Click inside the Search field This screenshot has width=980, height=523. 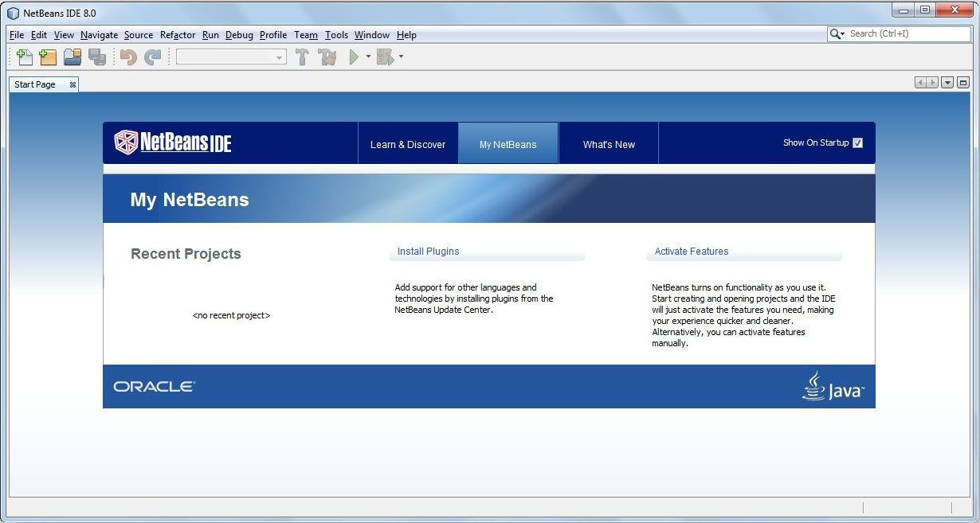(900, 34)
